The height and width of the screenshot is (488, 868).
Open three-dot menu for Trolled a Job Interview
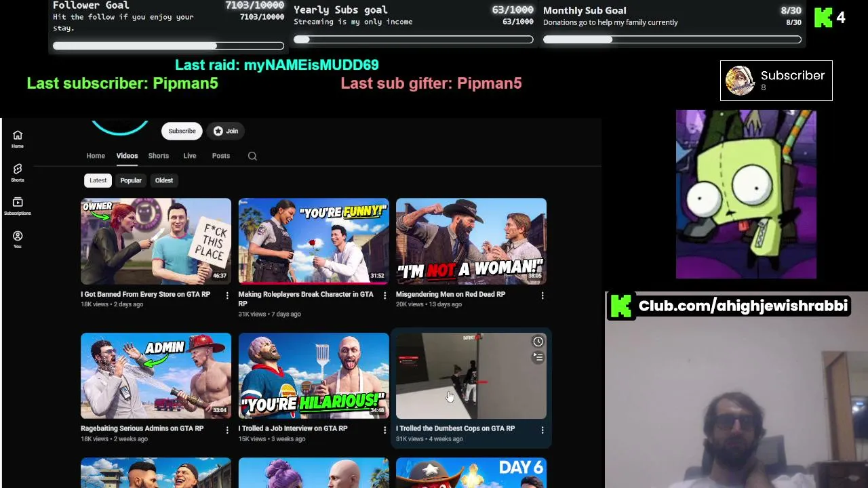(384, 430)
